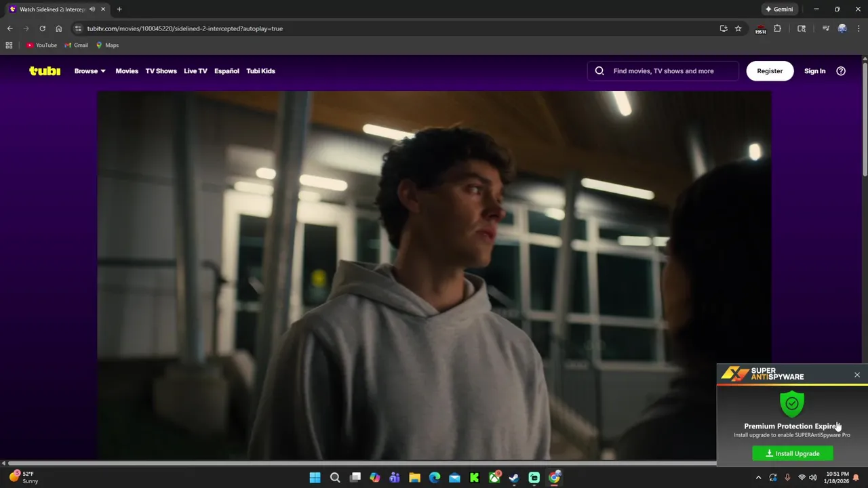868x488 pixels.
Task: Click the search magnifier icon on Tubi
Action: (599, 70)
